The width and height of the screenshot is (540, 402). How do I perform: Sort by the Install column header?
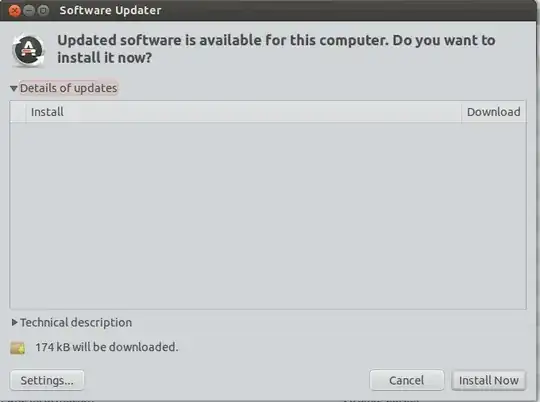point(243,112)
